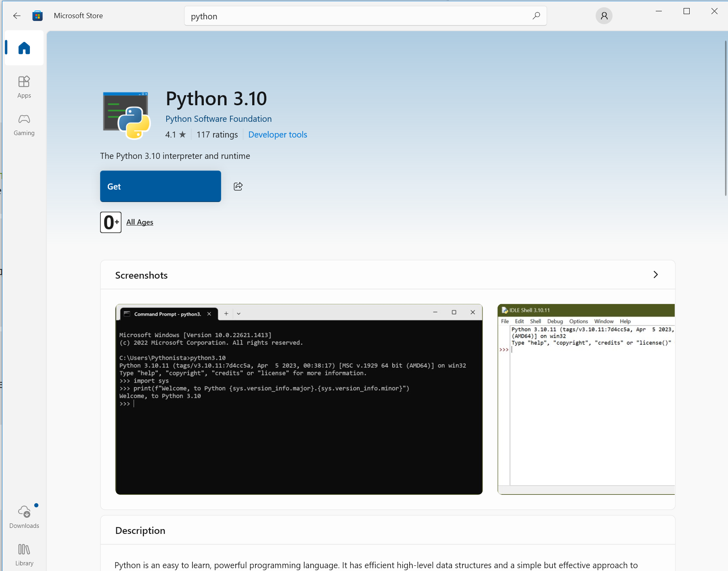Click the back arrow icon

coord(17,16)
